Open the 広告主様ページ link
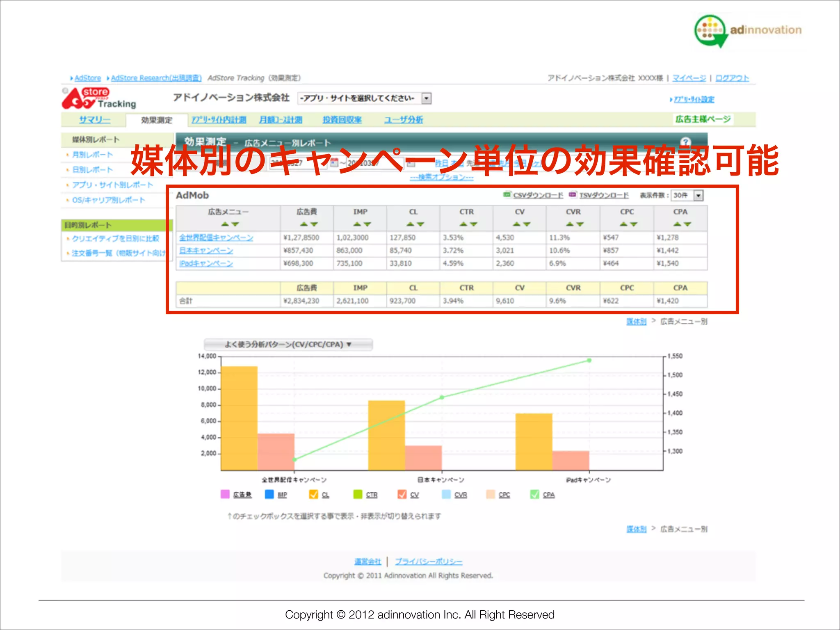This screenshot has height=630, width=840. point(703,119)
